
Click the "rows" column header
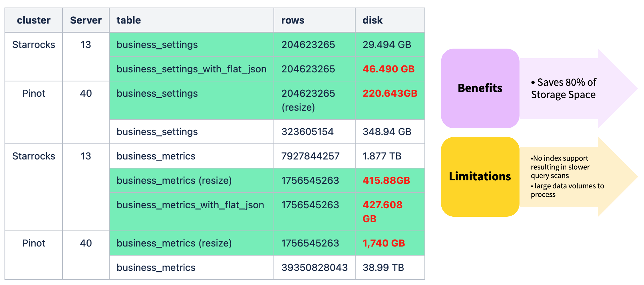tap(293, 20)
